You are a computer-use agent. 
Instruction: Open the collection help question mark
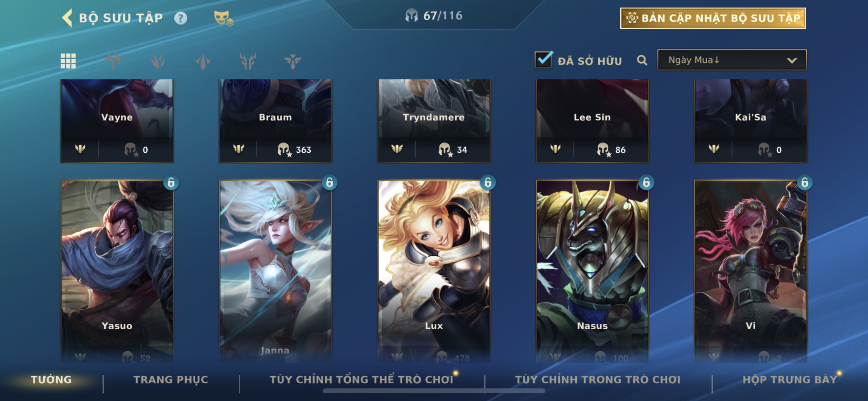point(181,18)
